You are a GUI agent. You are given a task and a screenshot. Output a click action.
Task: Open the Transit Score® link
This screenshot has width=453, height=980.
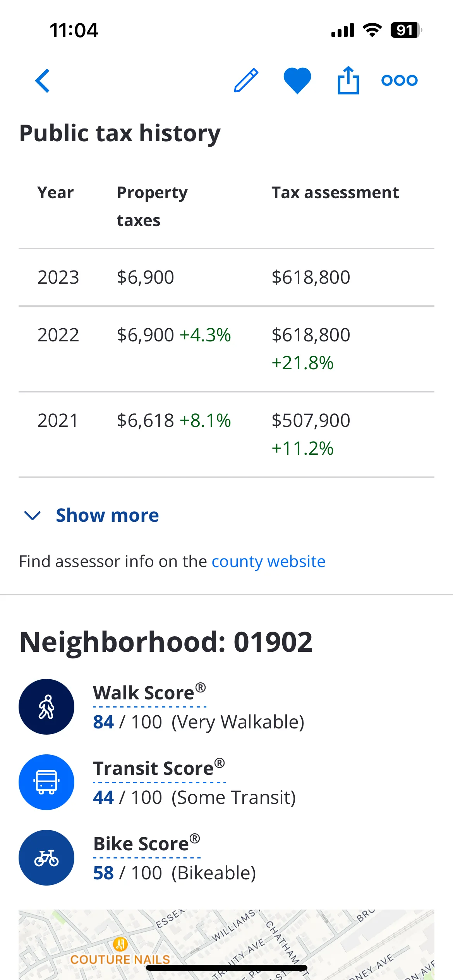pyautogui.click(x=159, y=768)
